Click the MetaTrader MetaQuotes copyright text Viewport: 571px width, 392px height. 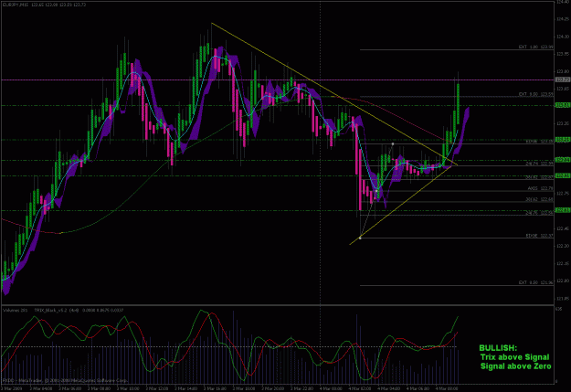click(66, 380)
